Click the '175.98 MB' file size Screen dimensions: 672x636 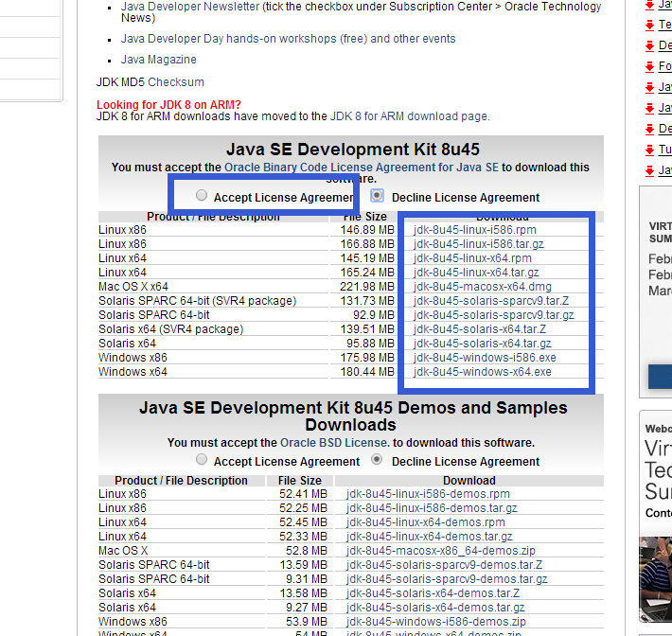coord(367,358)
